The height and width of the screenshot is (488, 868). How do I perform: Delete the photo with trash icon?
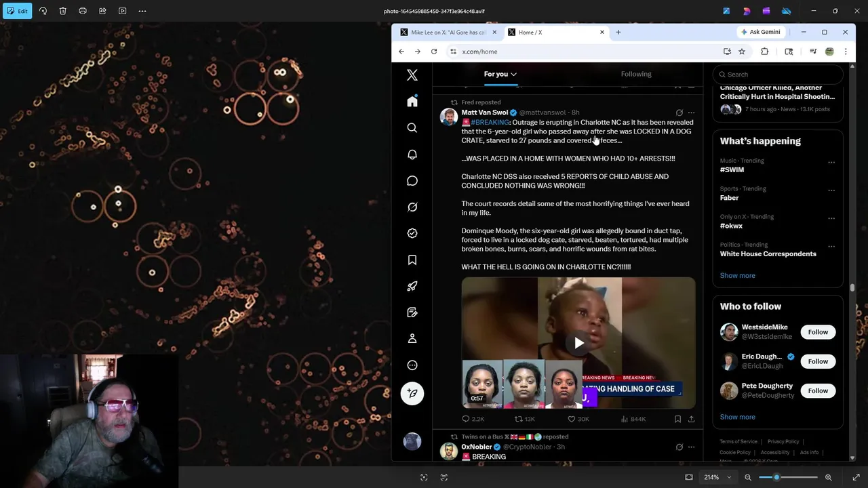click(x=62, y=11)
